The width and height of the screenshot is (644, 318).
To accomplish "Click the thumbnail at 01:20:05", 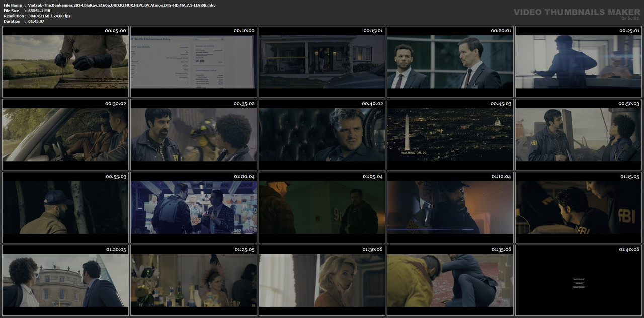I will [x=65, y=280].
